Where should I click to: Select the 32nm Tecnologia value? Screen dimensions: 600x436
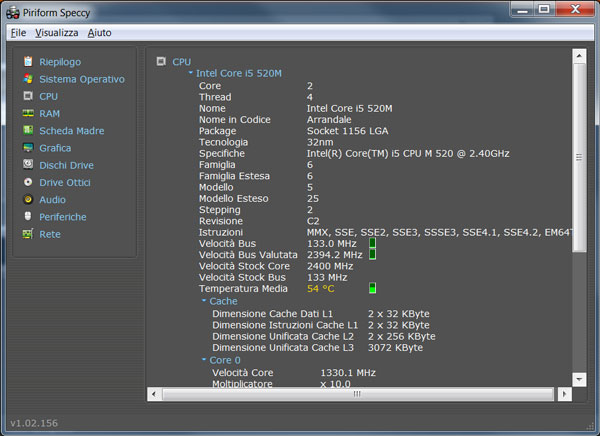pos(320,142)
